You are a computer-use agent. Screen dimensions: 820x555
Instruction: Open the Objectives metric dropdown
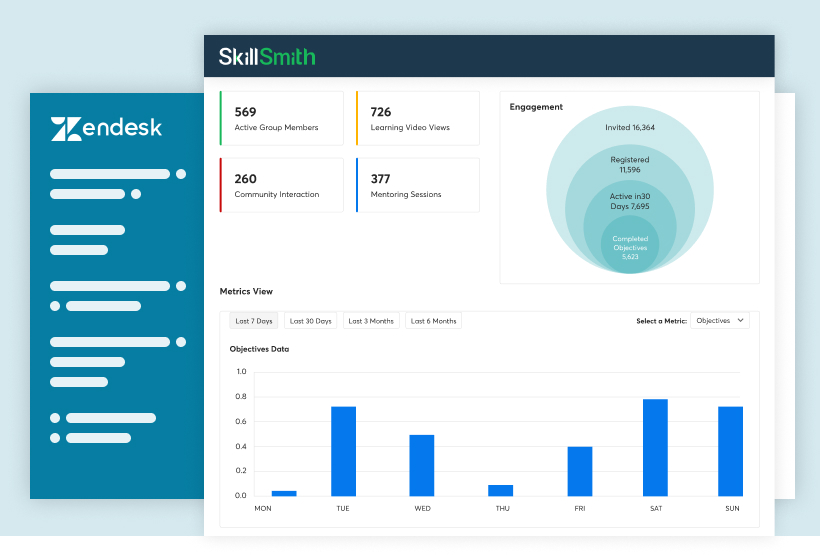tap(720, 320)
